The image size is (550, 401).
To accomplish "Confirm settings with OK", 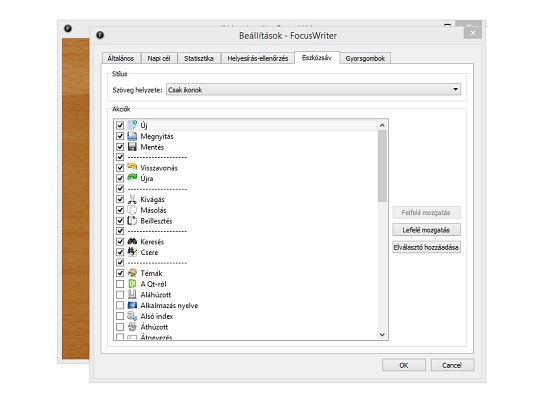I will (x=404, y=365).
